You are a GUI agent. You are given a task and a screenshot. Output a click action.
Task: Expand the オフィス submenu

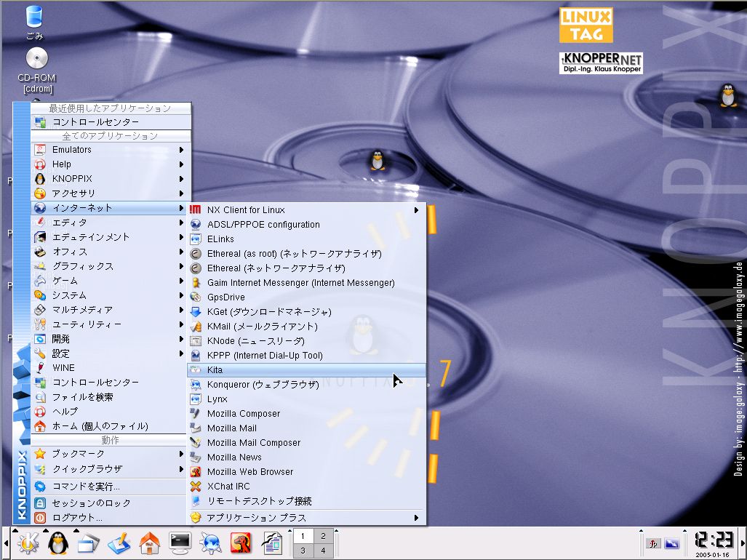tap(109, 252)
